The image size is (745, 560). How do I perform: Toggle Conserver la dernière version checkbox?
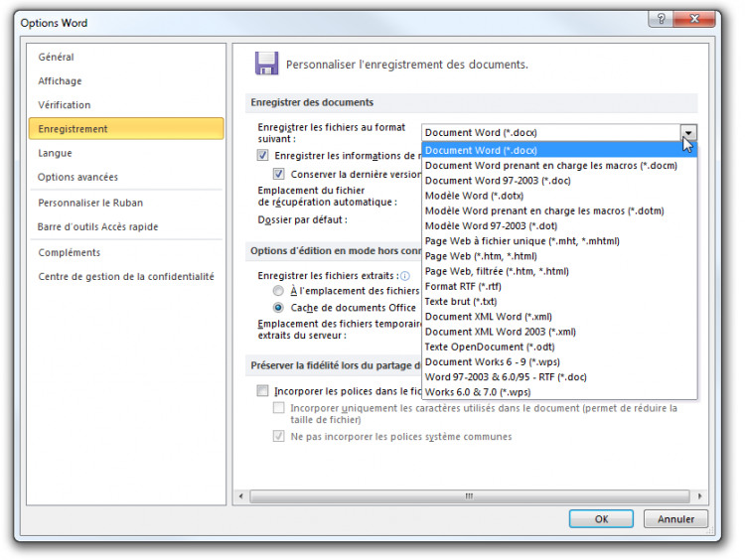click(279, 174)
